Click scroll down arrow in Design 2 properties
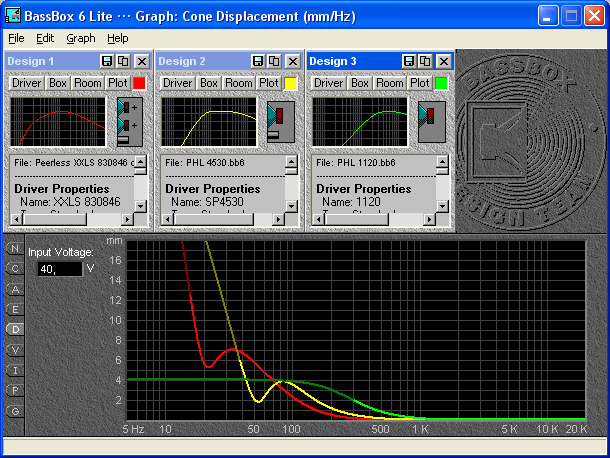The image size is (610, 458). [x=291, y=206]
